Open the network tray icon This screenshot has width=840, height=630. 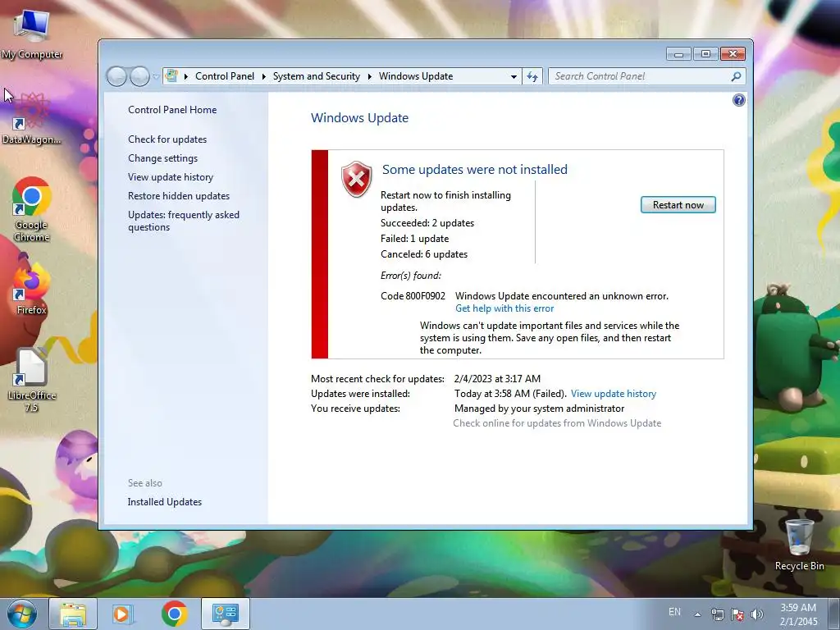tap(717, 614)
